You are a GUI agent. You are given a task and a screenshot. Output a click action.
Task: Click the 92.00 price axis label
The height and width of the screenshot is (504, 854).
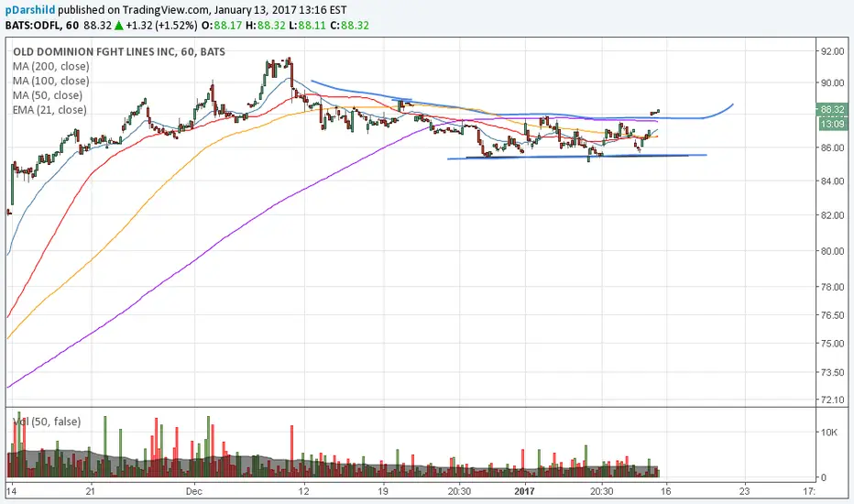coord(833,51)
